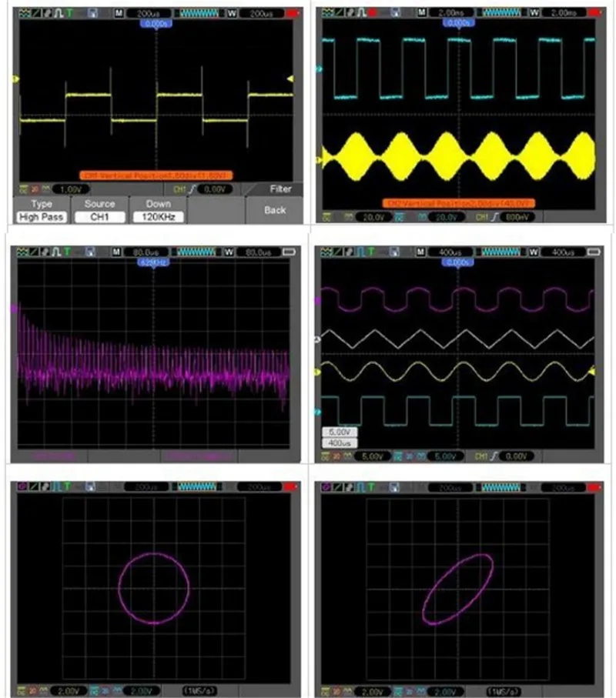Viewport: 616px width, 698px height.
Task: Click the 0.00V trigger readout on four-channel screen
Action: click(x=516, y=456)
